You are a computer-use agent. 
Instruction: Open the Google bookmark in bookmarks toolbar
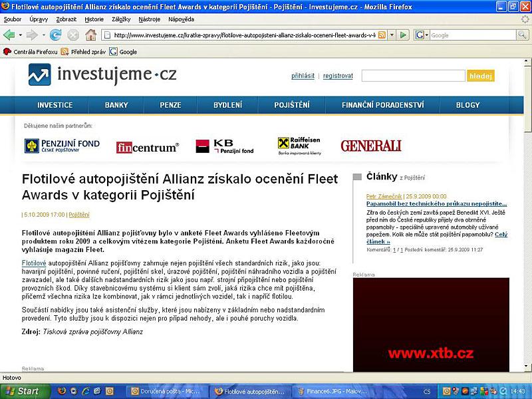[123, 52]
